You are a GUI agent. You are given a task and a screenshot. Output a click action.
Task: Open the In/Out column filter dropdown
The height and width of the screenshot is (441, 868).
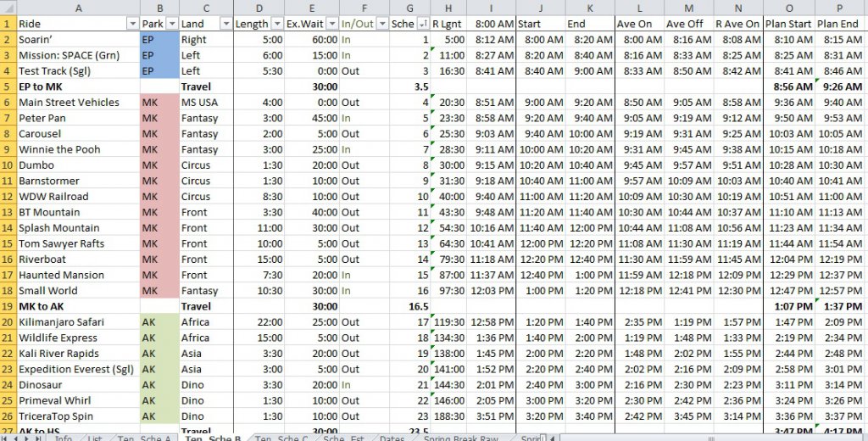click(382, 24)
